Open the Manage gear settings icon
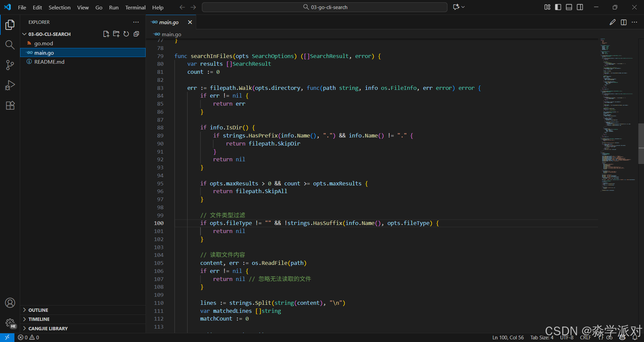This screenshot has width=644, height=342. coord(10,323)
